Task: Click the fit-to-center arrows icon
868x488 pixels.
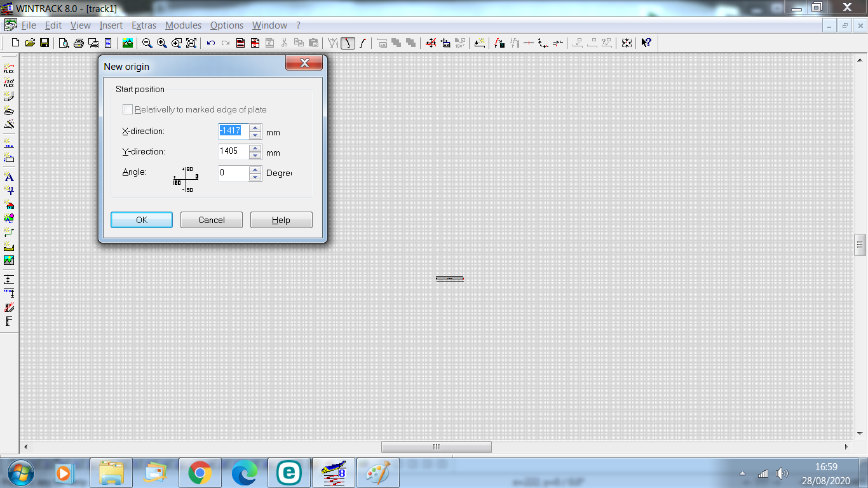Action: (627, 43)
